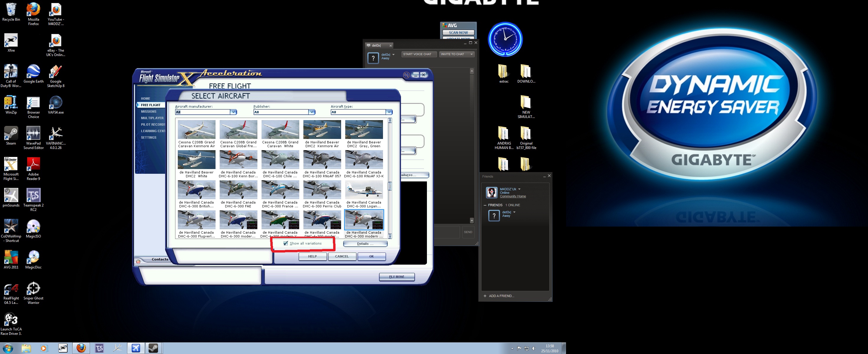Screen dimensions: 868x354
Task: Click the FLY NOW! button
Action: [x=397, y=276]
